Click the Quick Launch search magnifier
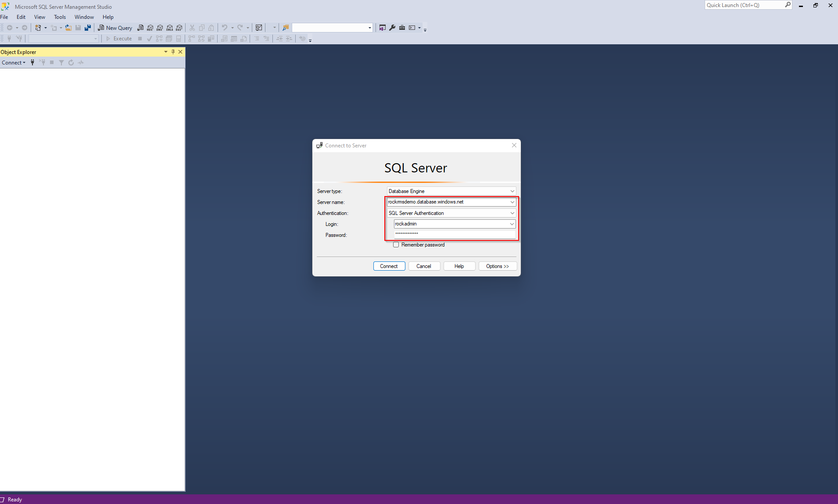838x504 pixels. coord(788,5)
